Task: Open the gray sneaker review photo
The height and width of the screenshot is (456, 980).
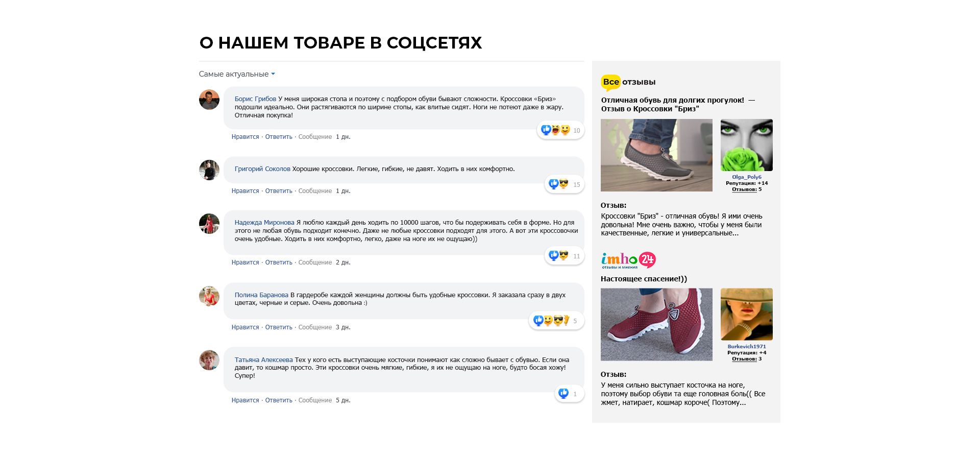Action: 656,155
